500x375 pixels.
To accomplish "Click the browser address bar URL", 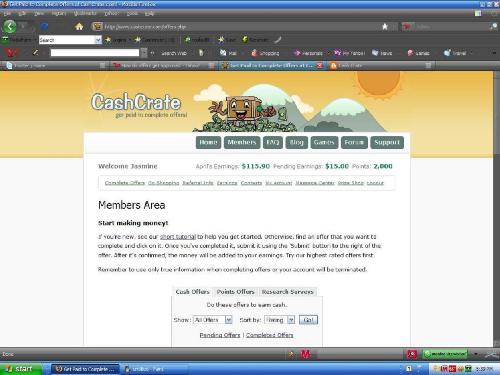I will (145, 27).
